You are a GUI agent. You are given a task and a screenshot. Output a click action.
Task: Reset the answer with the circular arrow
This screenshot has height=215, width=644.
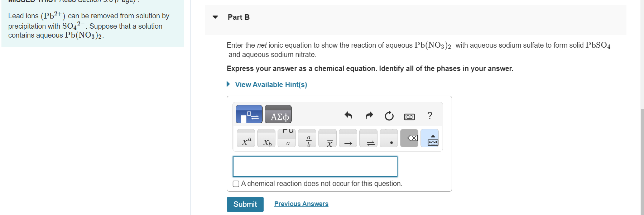[389, 116]
